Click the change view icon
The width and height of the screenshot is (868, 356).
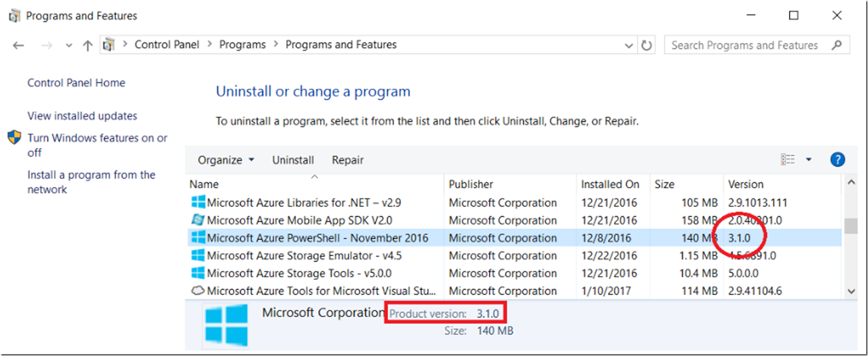point(788,160)
